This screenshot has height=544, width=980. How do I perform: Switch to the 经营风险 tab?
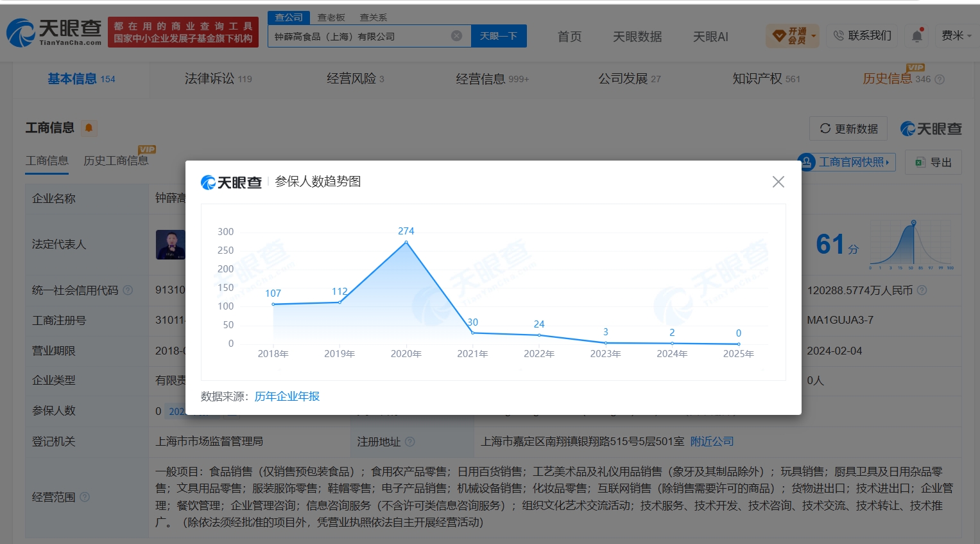click(x=356, y=79)
